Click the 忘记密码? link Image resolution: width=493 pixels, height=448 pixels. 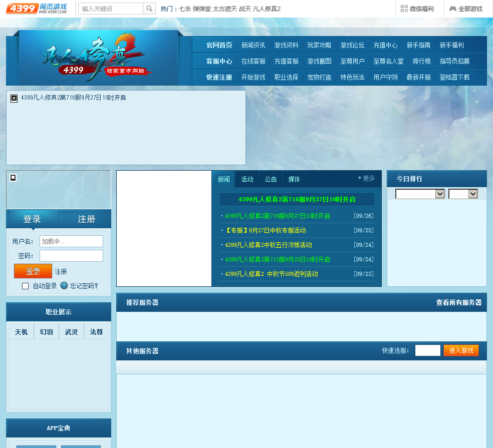pos(84,286)
